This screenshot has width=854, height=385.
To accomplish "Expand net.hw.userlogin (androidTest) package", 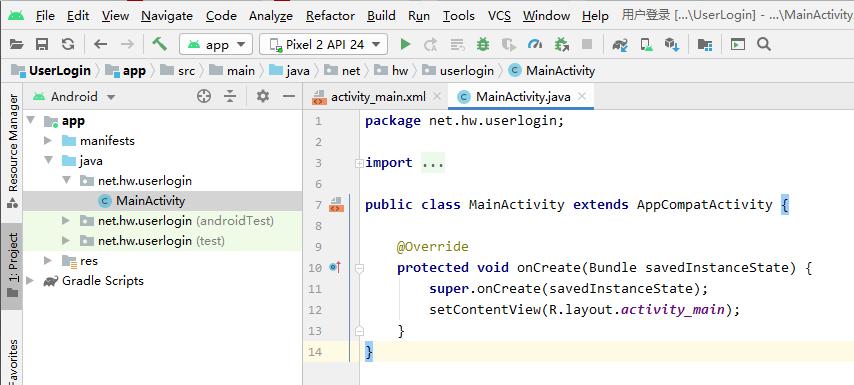I will [x=66, y=221].
